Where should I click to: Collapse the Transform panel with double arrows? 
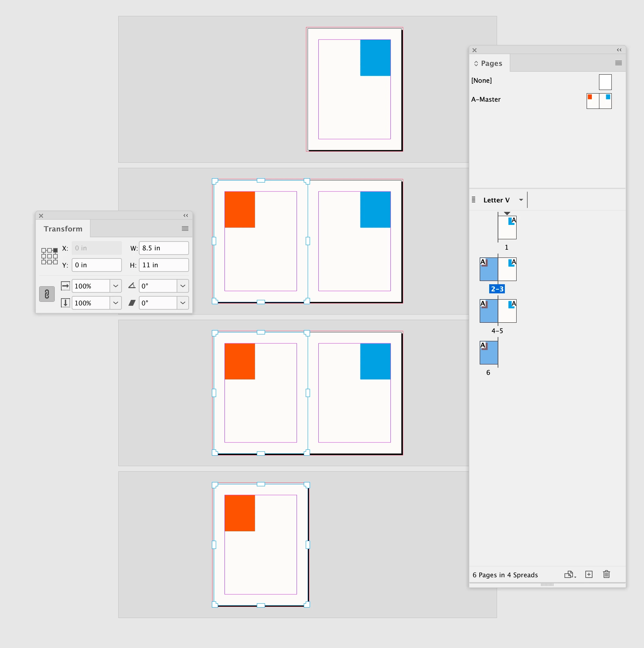point(185,215)
